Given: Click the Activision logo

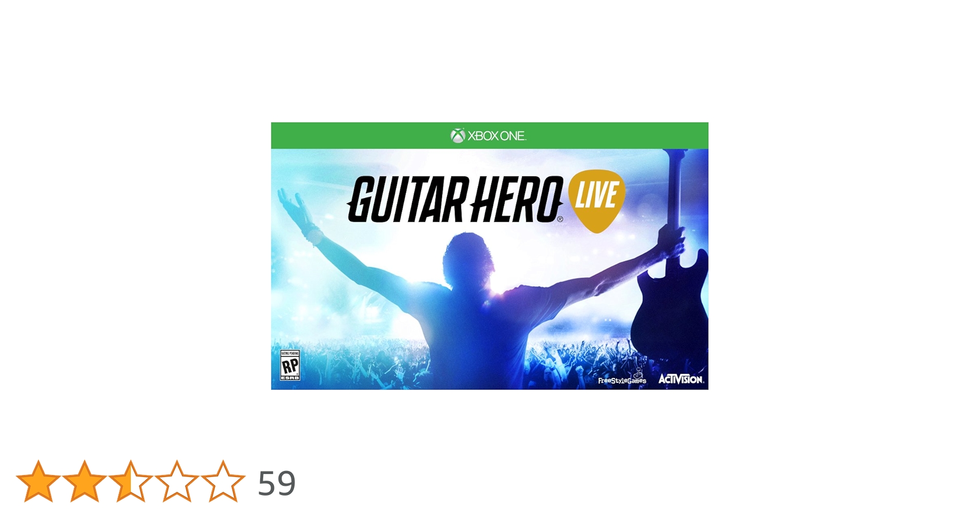Looking at the screenshot, I should [681, 379].
